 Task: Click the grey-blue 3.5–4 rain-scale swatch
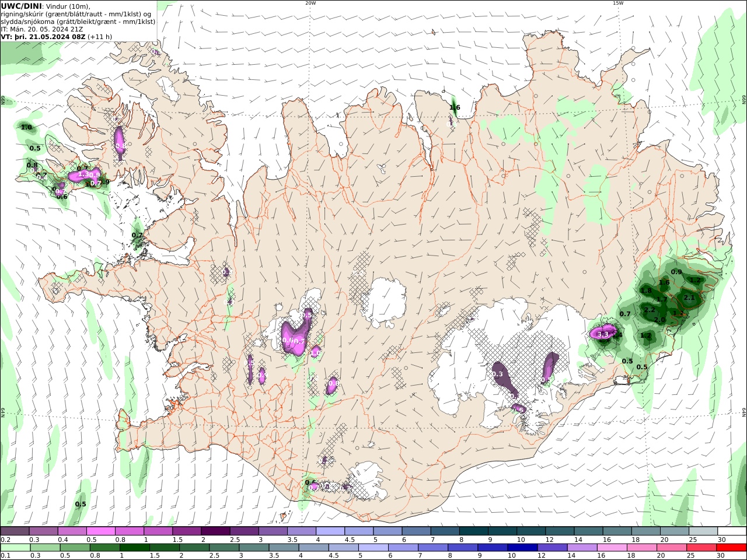pos(284,548)
